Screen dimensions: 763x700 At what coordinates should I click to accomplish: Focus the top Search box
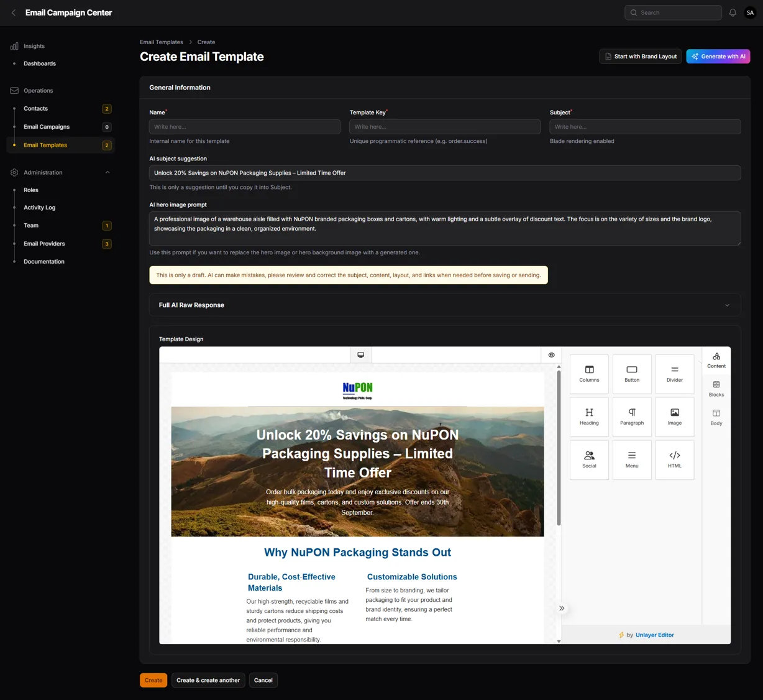tap(673, 12)
